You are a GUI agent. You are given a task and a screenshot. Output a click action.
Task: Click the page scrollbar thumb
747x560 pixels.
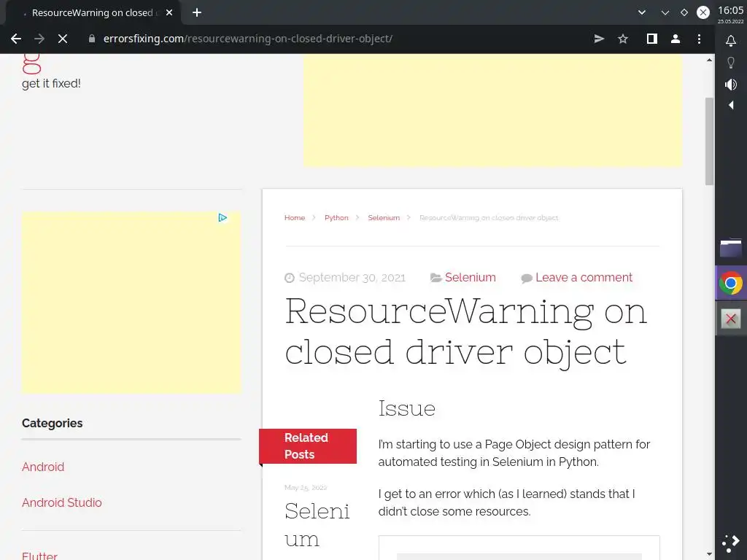click(709, 141)
